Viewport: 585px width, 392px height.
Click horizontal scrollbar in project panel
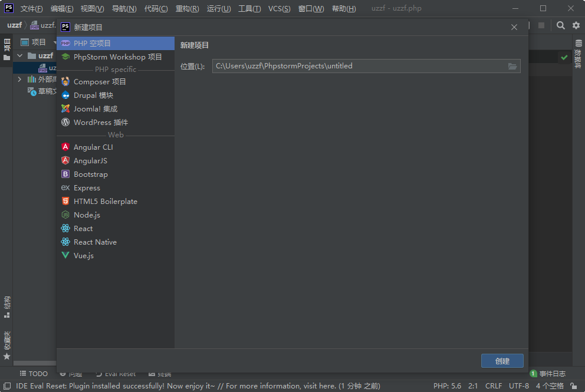coord(35,363)
